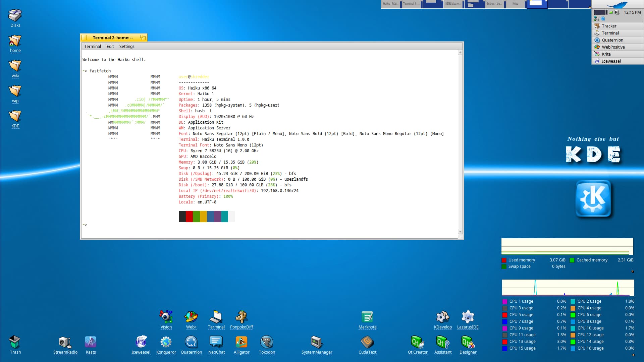The width and height of the screenshot is (644, 362).
Task: Select the Tokodon app icon
Action: [267, 342]
